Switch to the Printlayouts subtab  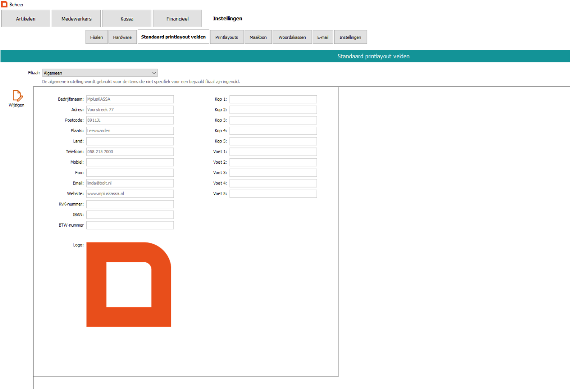[227, 37]
